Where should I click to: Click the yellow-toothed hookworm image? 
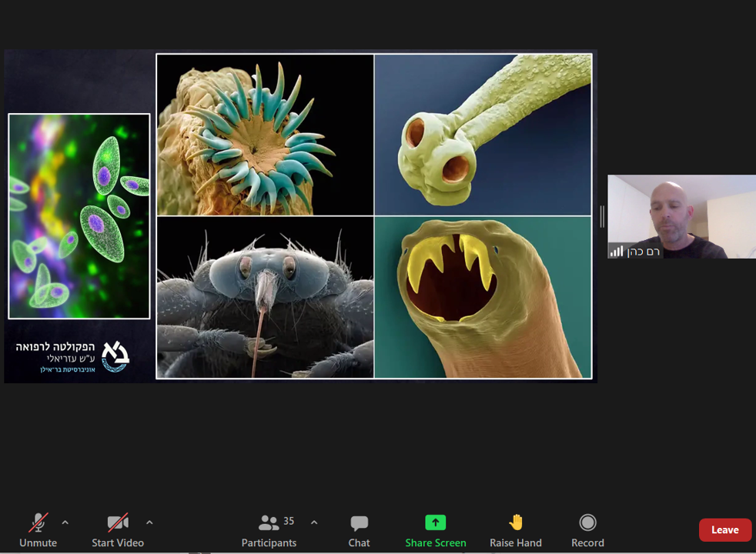point(483,297)
